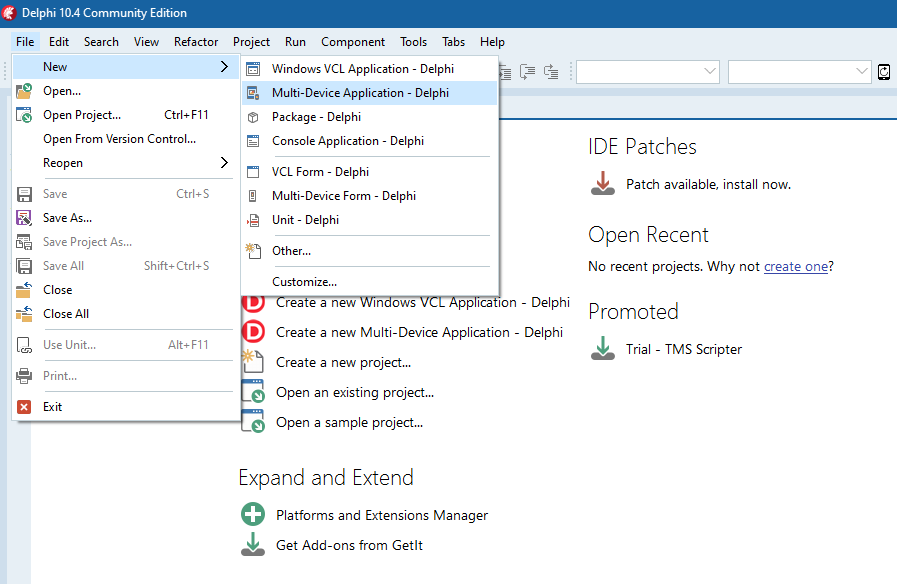Viewport: 897px width, 584px height.
Task: Click the toolbar icon right of the dropdowns
Action: coord(884,72)
